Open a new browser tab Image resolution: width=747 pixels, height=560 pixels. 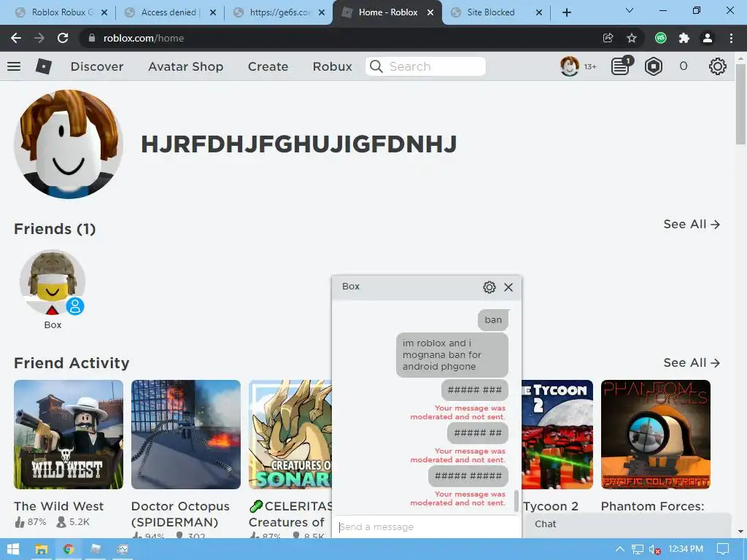pyautogui.click(x=566, y=12)
